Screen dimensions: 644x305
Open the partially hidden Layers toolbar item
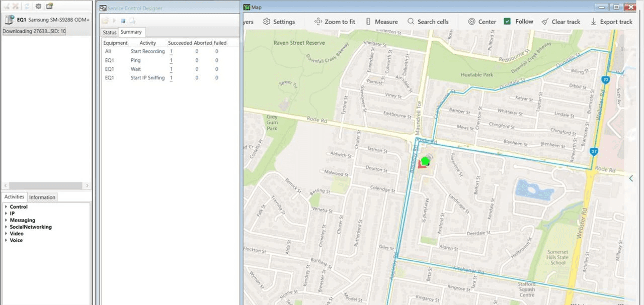pyautogui.click(x=249, y=22)
